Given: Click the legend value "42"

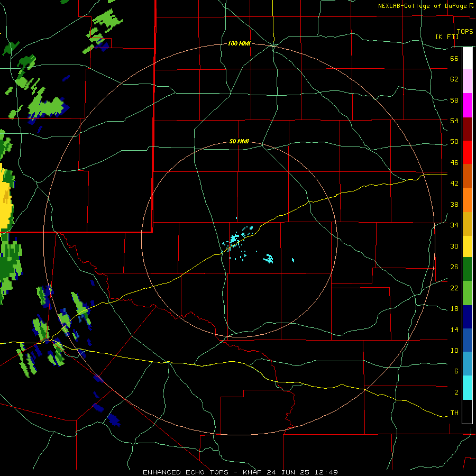Looking at the screenshot, I should coord(454,184).
